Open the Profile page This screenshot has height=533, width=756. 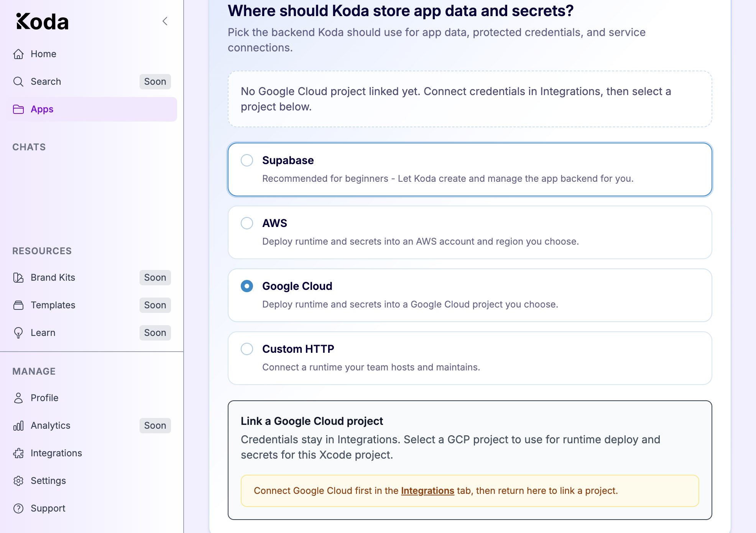92,398
